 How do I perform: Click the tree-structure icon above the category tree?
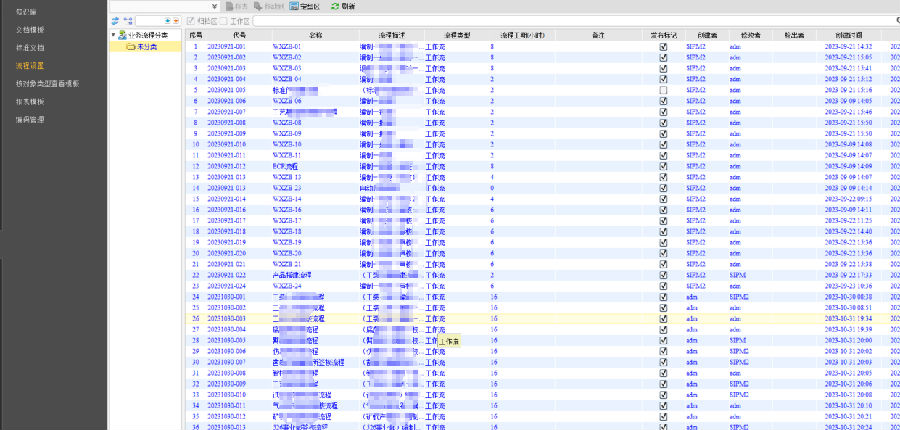(127, 21)
